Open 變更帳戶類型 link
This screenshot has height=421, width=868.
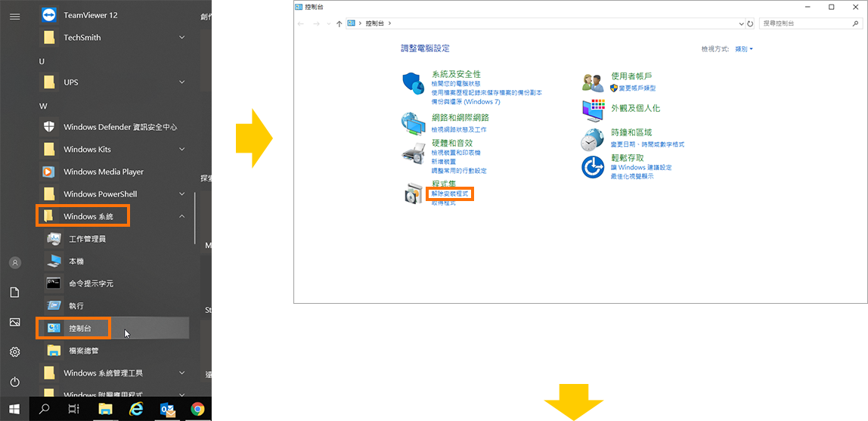coord(637,88)
